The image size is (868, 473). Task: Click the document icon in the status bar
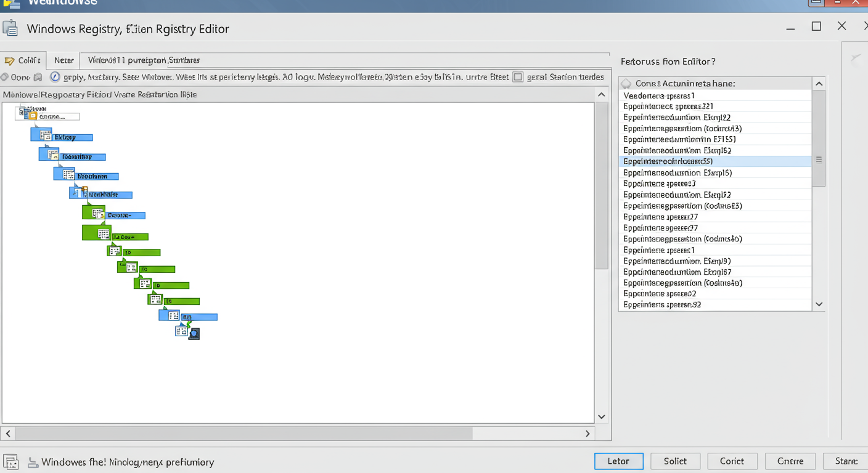point(10,463)
